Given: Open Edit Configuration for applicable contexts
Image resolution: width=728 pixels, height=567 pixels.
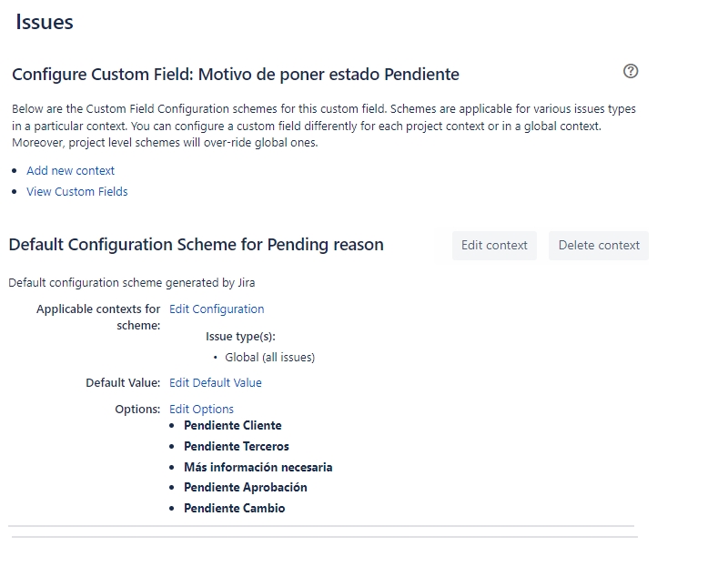Looking at the screenshot, I should click(x=216, y=309).
